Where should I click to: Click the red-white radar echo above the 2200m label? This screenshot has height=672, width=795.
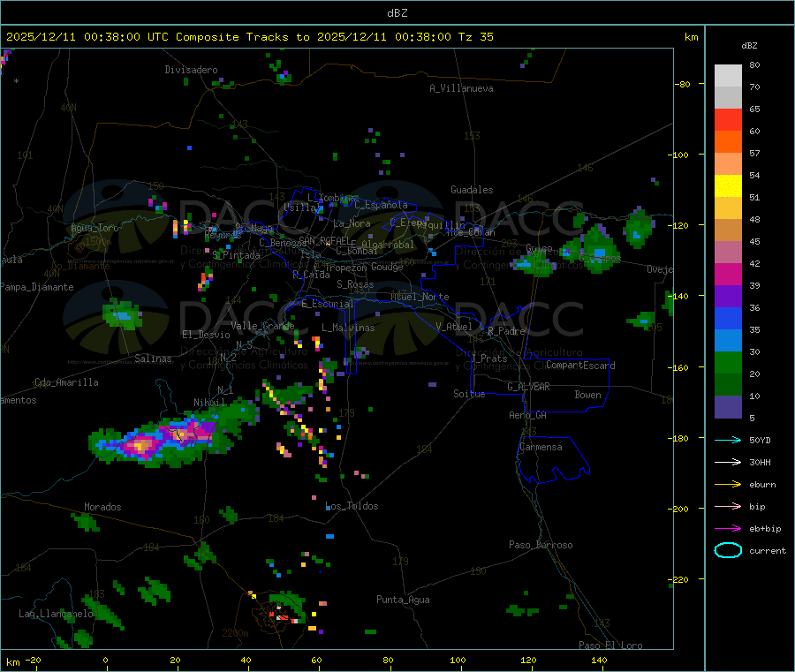(282, 615)
